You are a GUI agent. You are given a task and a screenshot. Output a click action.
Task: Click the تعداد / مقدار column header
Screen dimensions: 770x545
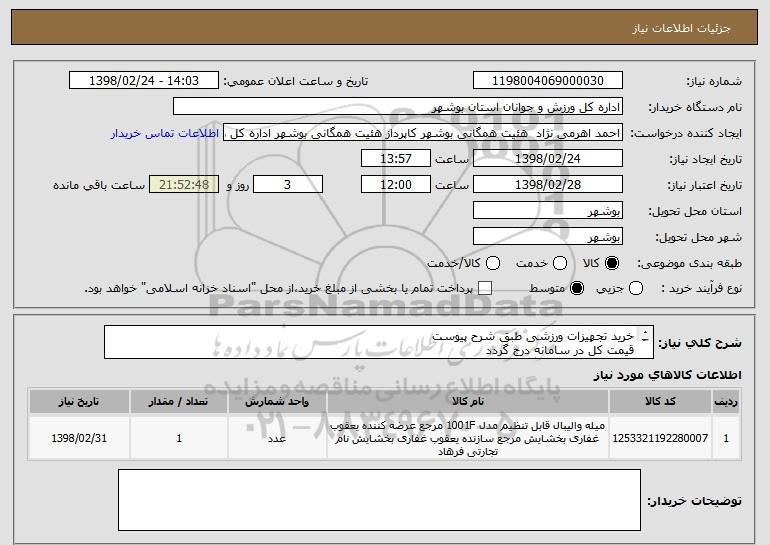pos(179,401)
